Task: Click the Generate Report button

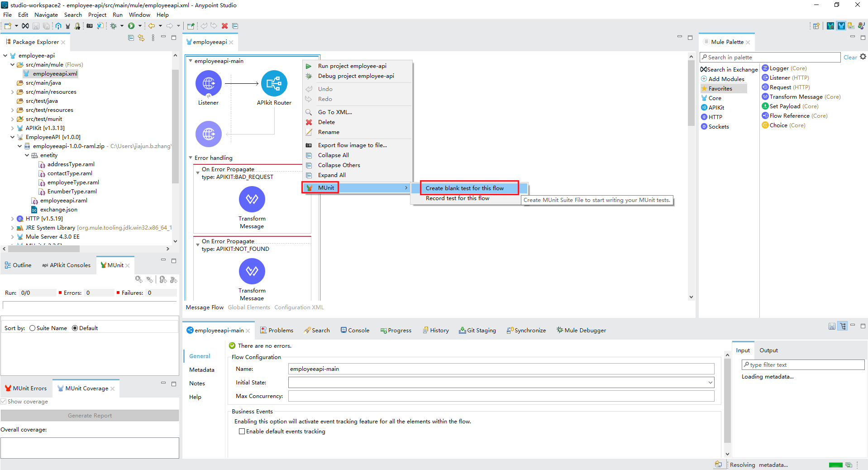Action: pyautogui.click(x=90, y=416)
